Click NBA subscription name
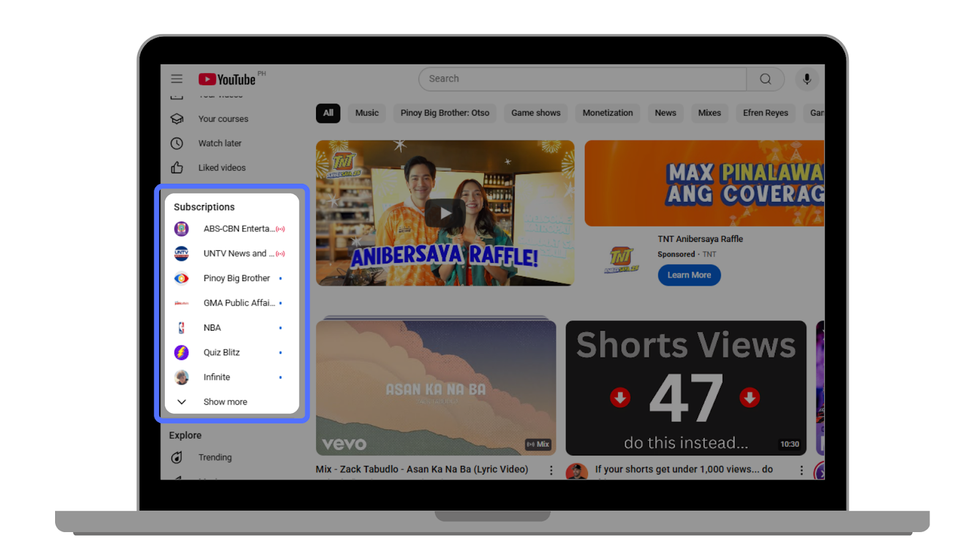Screen dimensions: 980x551 pos(212,328)
